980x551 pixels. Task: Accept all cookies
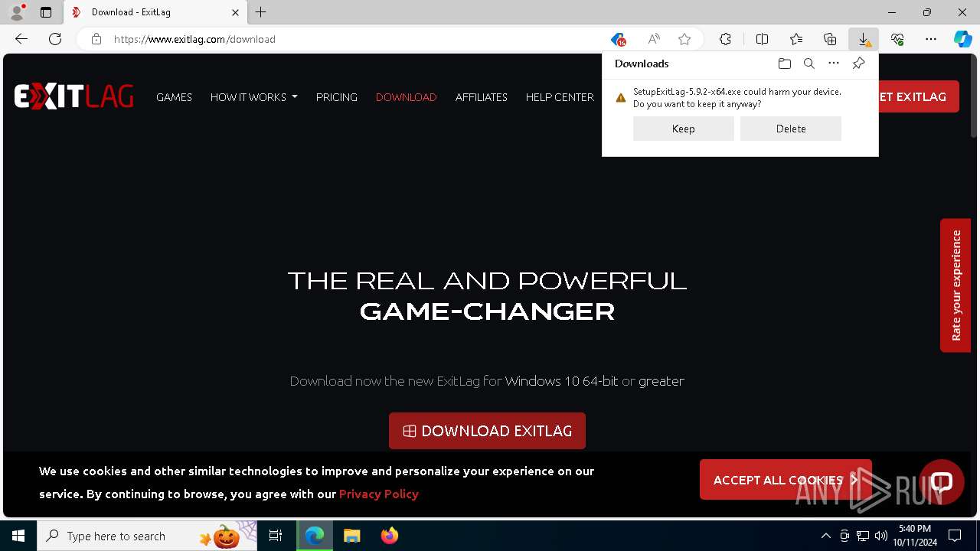click(x=786, y=480)
